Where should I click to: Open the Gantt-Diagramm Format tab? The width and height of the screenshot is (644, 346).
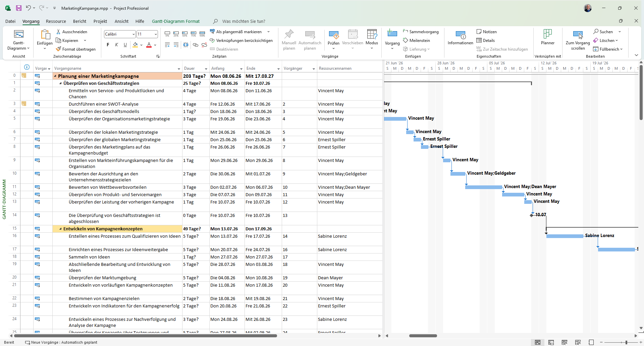176,21
